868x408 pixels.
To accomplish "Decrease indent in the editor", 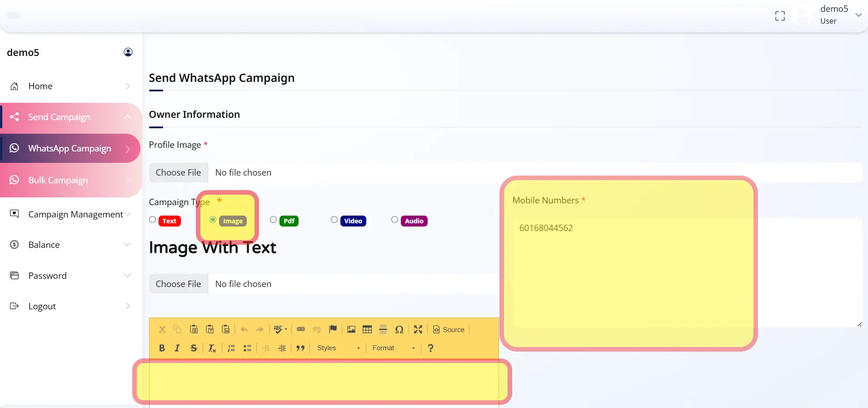I will [x=266, y=348].
